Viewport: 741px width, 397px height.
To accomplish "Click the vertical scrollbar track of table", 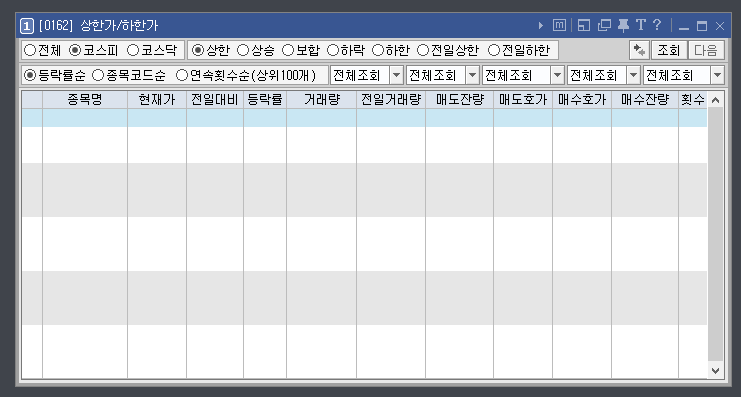I will point(715,235).
